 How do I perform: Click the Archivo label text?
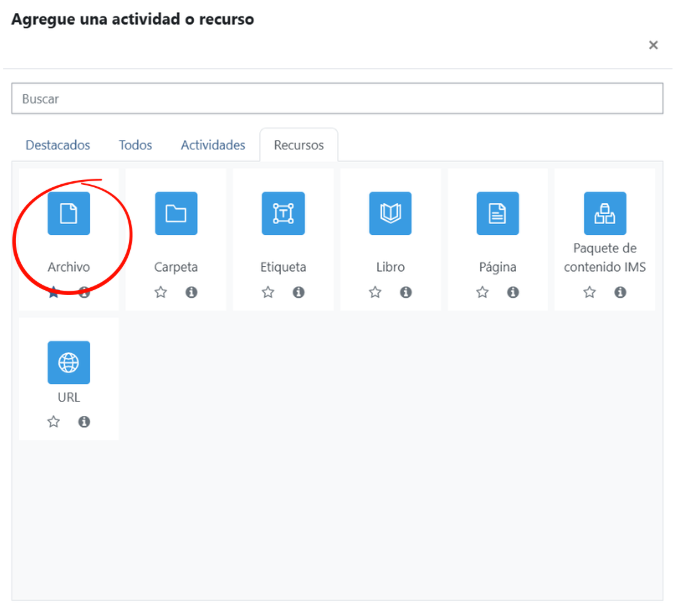(69, 267)
